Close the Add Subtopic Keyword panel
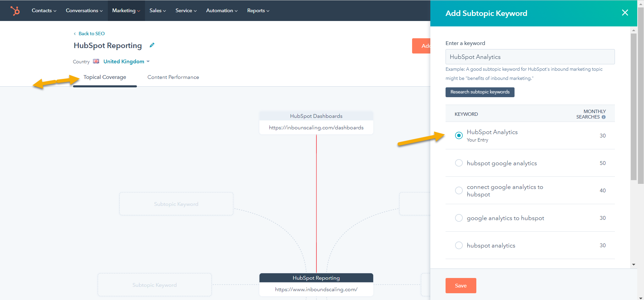The image size is (644, 300). coord(625,13)
